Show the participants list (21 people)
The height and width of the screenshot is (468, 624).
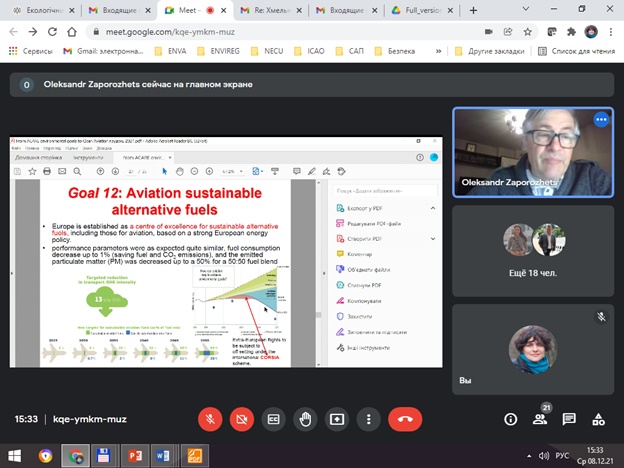tap(540, 419)
